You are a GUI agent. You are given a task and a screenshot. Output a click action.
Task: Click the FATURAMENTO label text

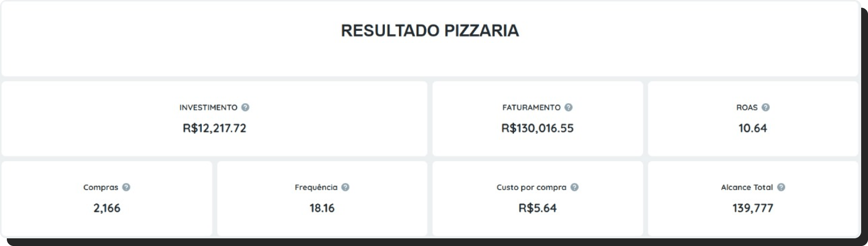pos(531,108)
